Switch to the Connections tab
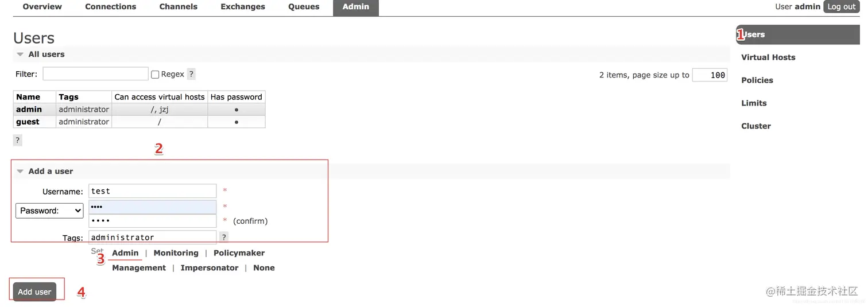The width and height of the screenshot is (868, 307). 111,7
